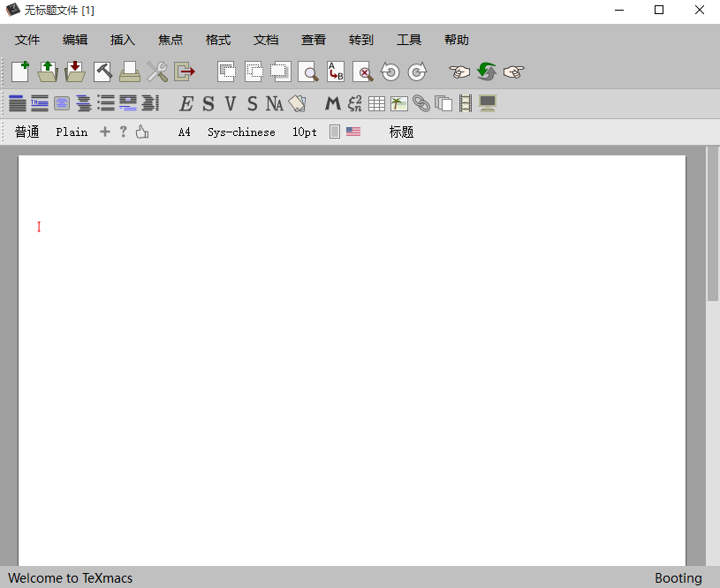The height and width of the screenshot is (588, 720).
Task: Open the 插入 menu
Action: click(x=123, y=40)
